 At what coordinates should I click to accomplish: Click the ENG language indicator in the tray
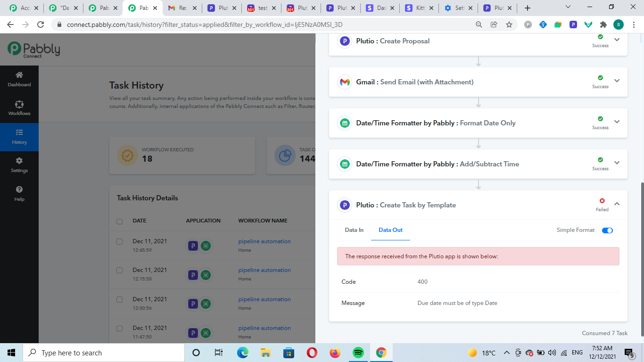(577, 353)
